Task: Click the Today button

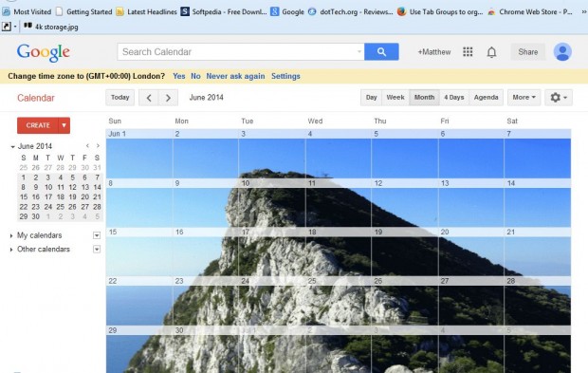Action: tap(120, 98)
